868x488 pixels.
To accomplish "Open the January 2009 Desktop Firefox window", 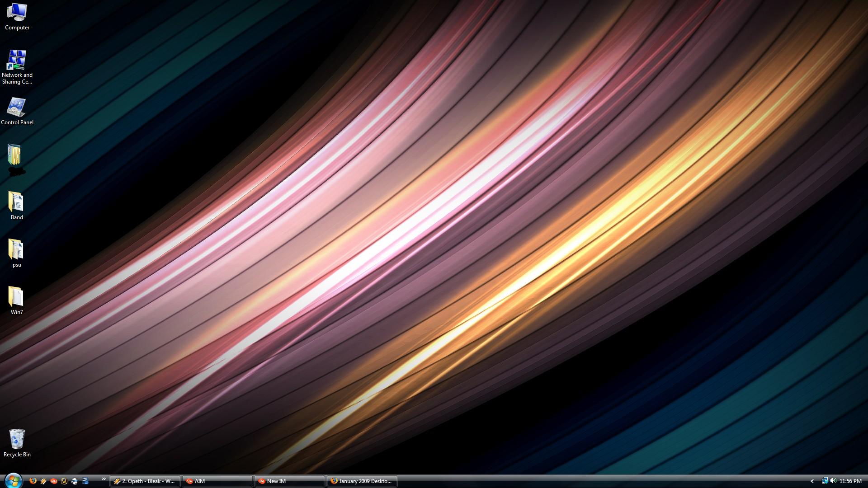I will point(362,481).
